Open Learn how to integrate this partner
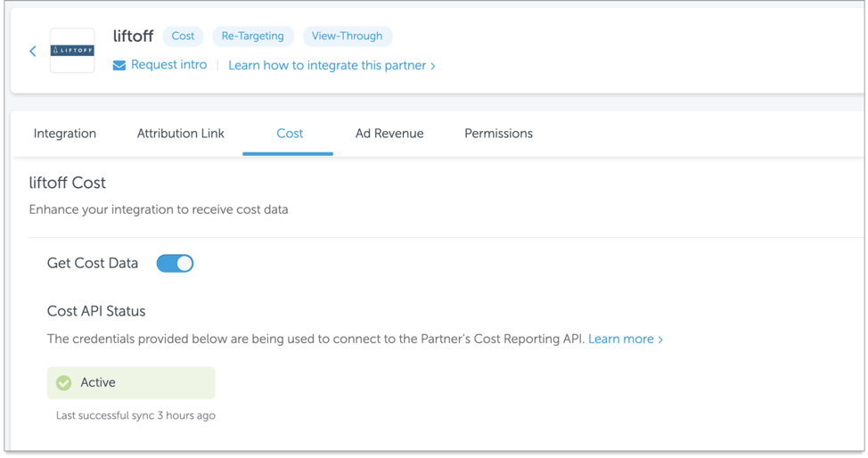Screen dimensions: 868x458 pyautogui.click(x=332, y=65)
